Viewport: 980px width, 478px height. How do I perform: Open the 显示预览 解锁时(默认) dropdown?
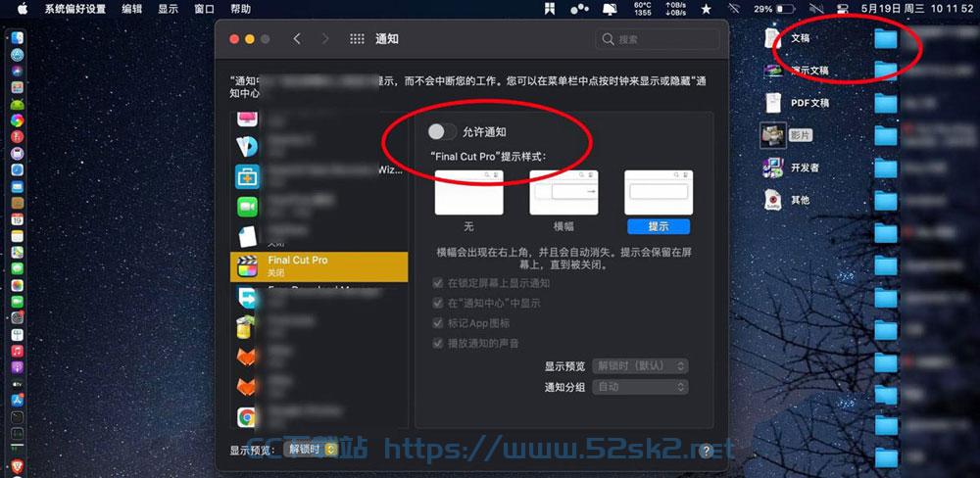click(641, 365)
